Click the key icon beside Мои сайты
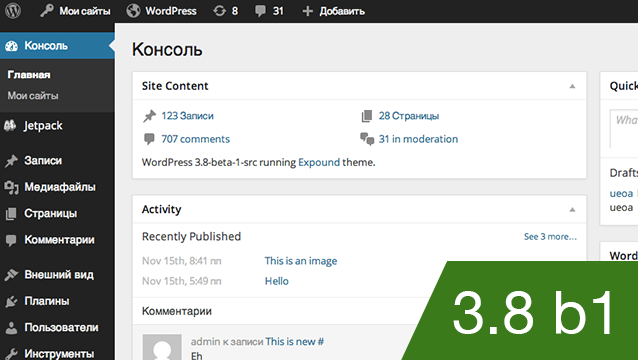Image resolution: width=638 pixels, height=360 pixels. coord(46,11)
